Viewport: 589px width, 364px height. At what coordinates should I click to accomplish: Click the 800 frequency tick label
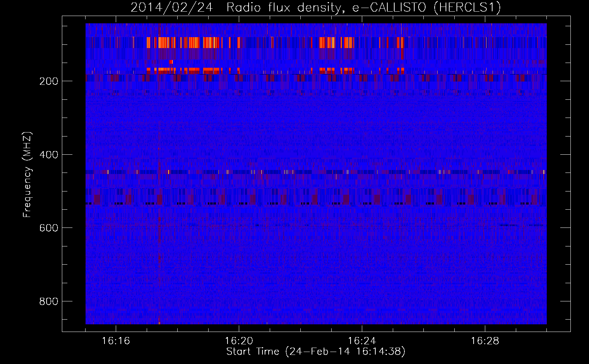49,301
